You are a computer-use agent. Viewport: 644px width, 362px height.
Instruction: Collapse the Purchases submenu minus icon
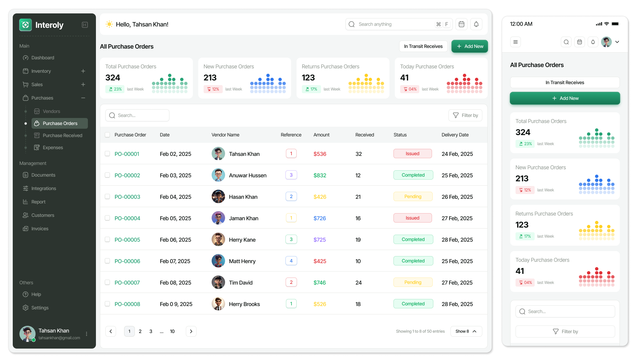83,98
